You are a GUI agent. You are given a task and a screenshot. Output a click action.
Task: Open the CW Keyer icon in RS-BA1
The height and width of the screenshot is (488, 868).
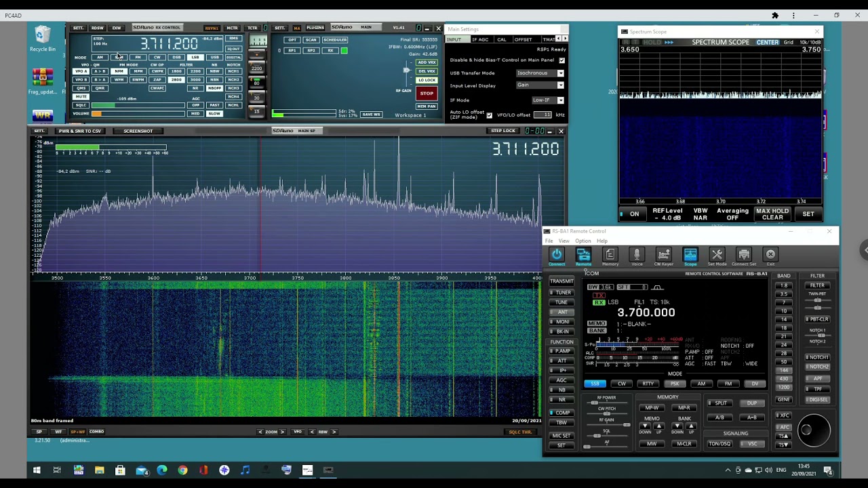point(664,256)
